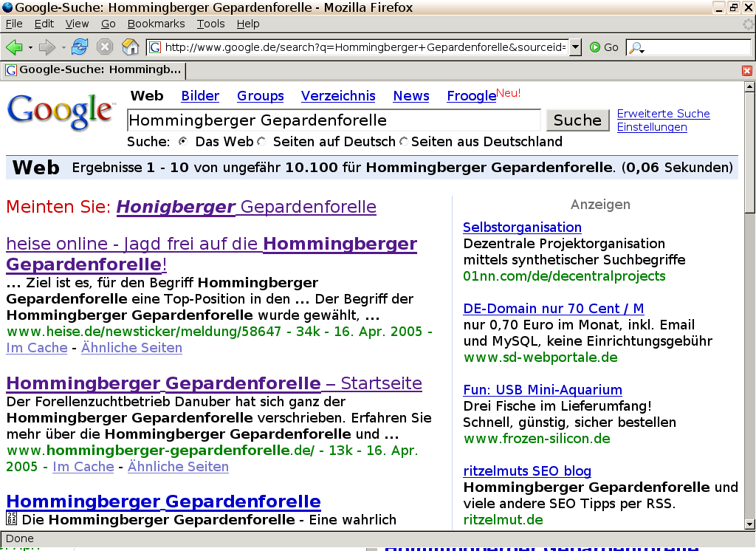Click the www.frozen-silicon.de ad URL text

[x=537, y=438]
